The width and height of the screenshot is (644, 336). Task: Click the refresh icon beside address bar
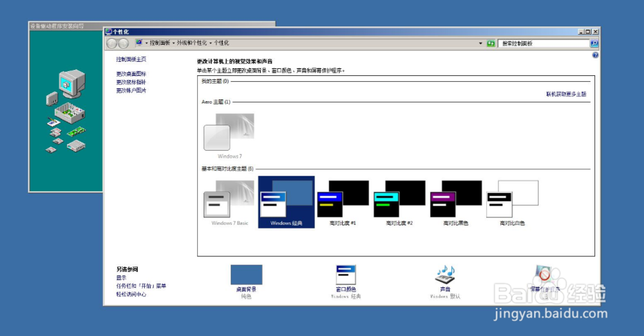click(491, 43)
